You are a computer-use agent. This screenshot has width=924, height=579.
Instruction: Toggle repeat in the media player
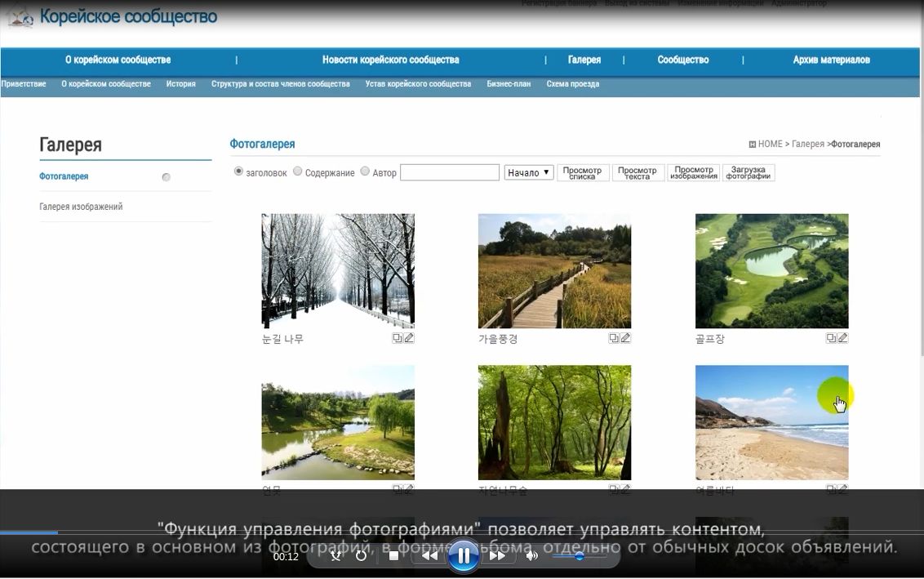tap(362, 556)
